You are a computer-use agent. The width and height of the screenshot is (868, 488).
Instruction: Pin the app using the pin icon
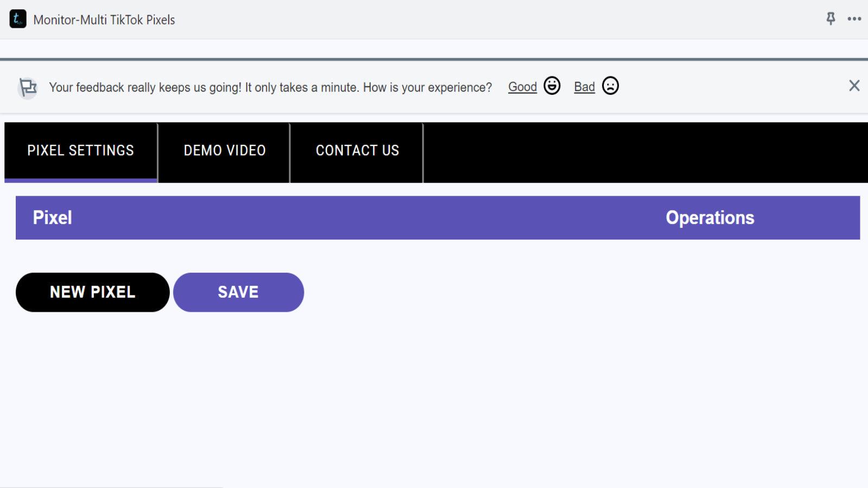(x=831, y=19)
